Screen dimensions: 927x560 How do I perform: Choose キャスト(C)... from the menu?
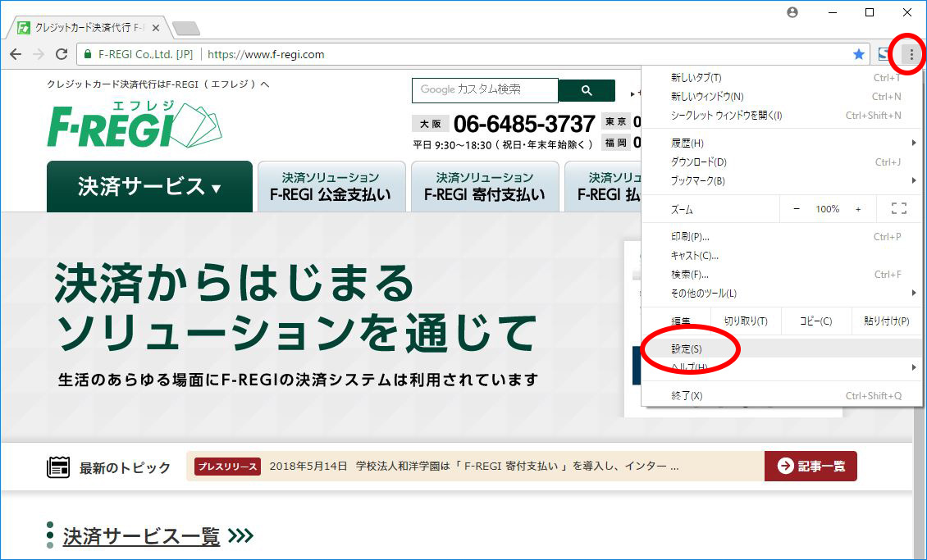click(782, 256)
